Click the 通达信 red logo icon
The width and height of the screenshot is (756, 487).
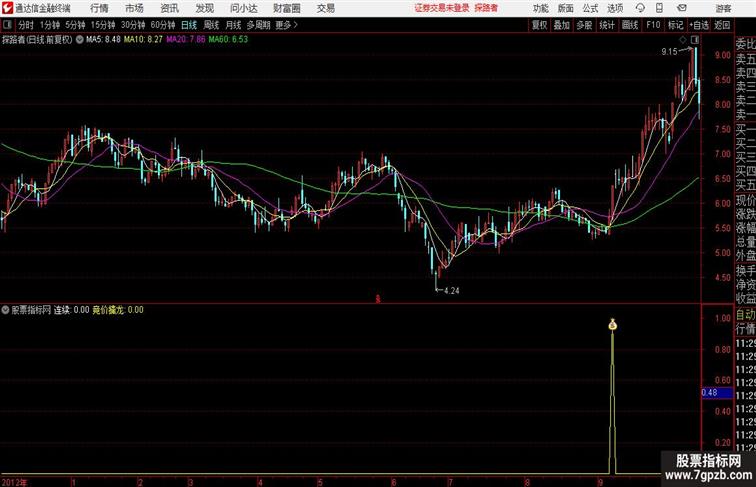(x=7, y=8)
